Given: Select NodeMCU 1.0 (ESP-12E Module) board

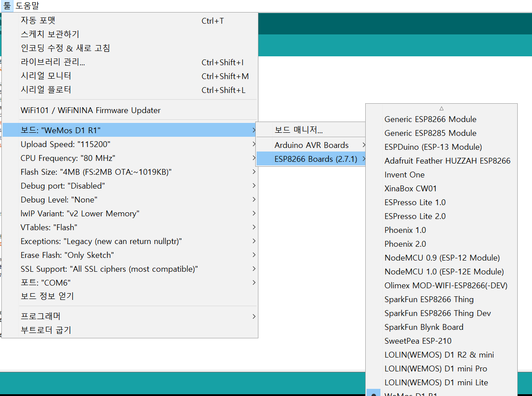Looking at the screenshot, I should [441, 272].
